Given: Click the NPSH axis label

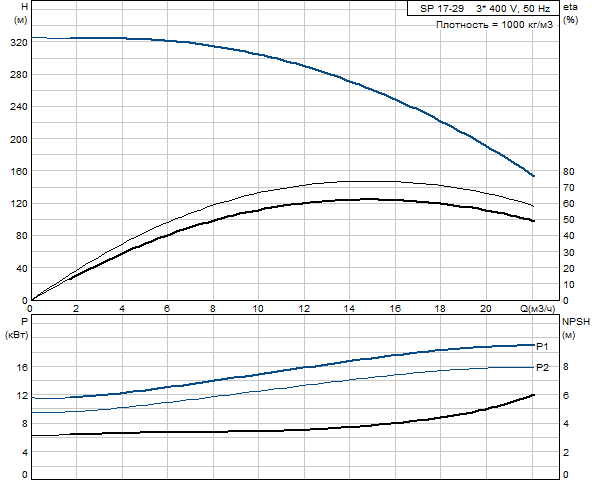Looking at the screenshot, I should click(x=576, y=322).
